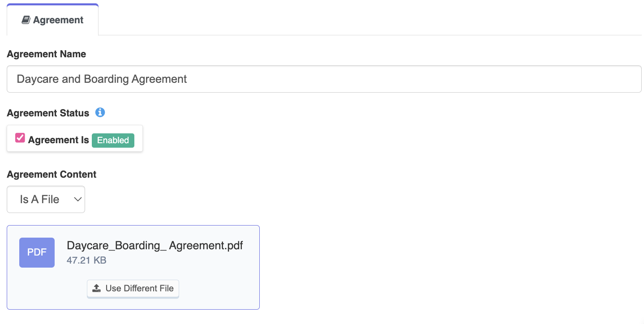The width and height of the screenshot is (644, 324).
Task: Click the 'Agreement Is' label text
Action: point(59,140)
